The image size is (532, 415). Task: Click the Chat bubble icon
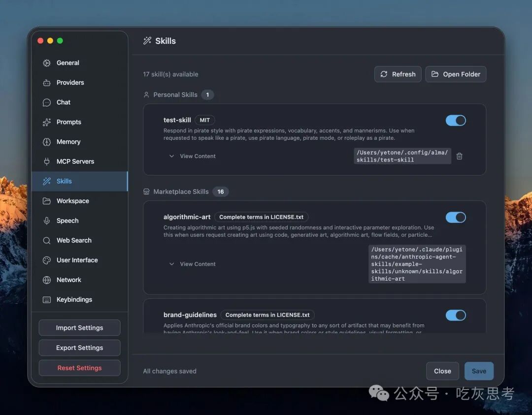click(47, 102)
